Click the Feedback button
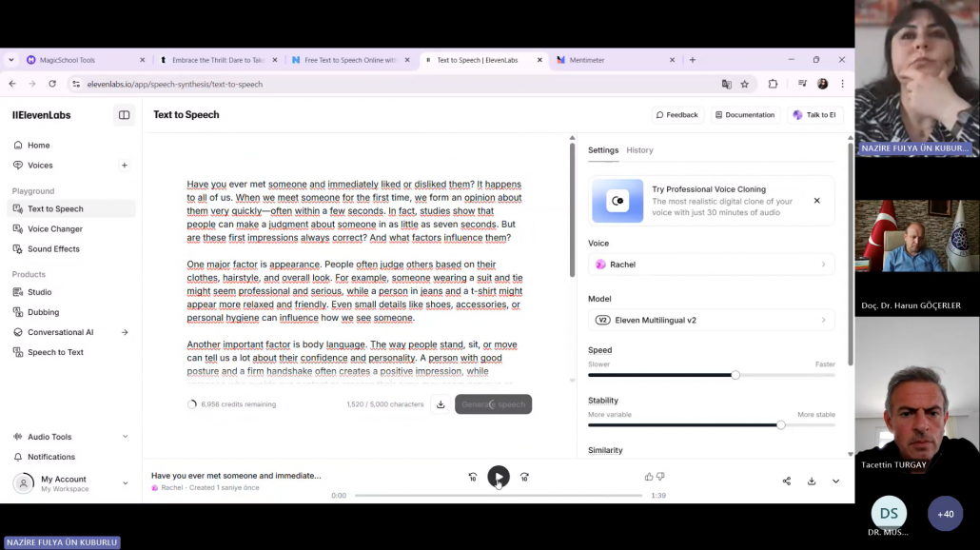The height and width of the screenshot is (550, 980). [x=676, y=115]
